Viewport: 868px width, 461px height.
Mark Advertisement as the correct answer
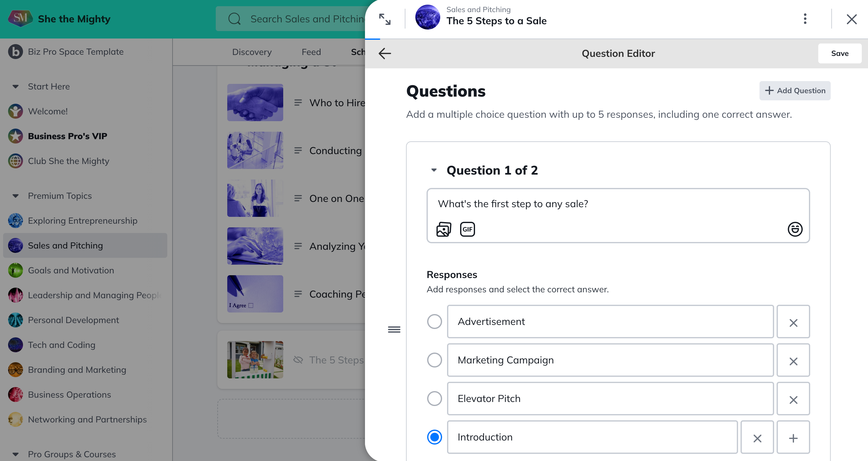434,322
